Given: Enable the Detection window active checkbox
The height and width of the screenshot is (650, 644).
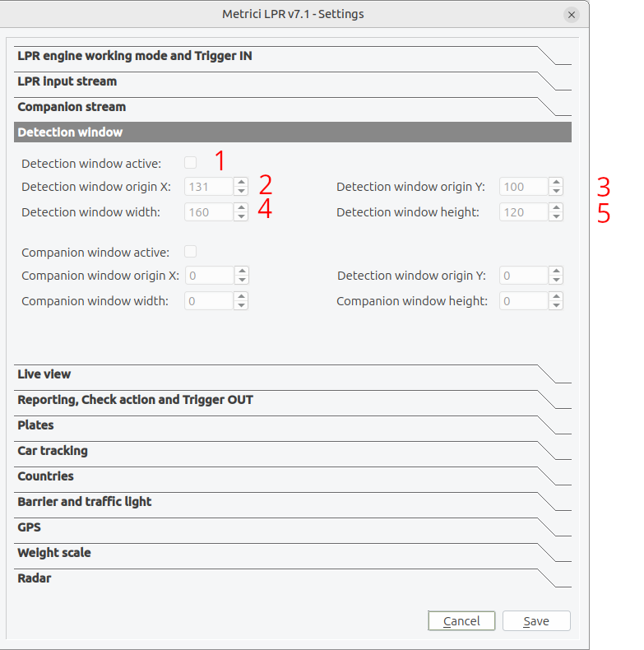Looking at the screenshot, I should point(190,163).
